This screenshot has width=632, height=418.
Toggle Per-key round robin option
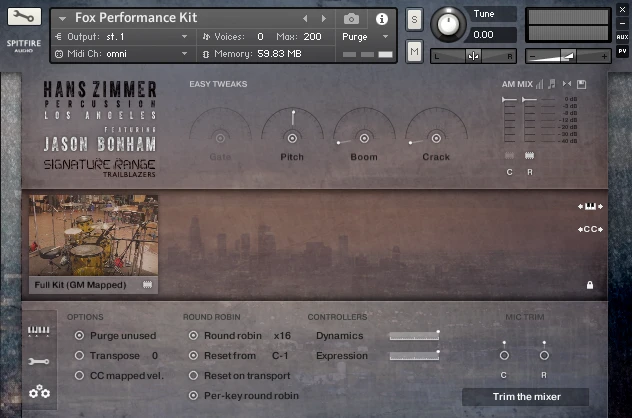point(193,395)
